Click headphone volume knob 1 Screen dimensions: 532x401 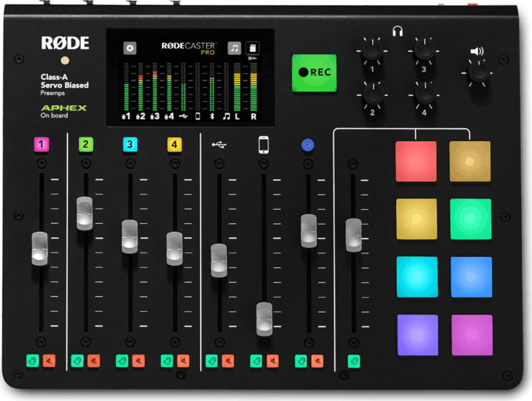[372, 51]
